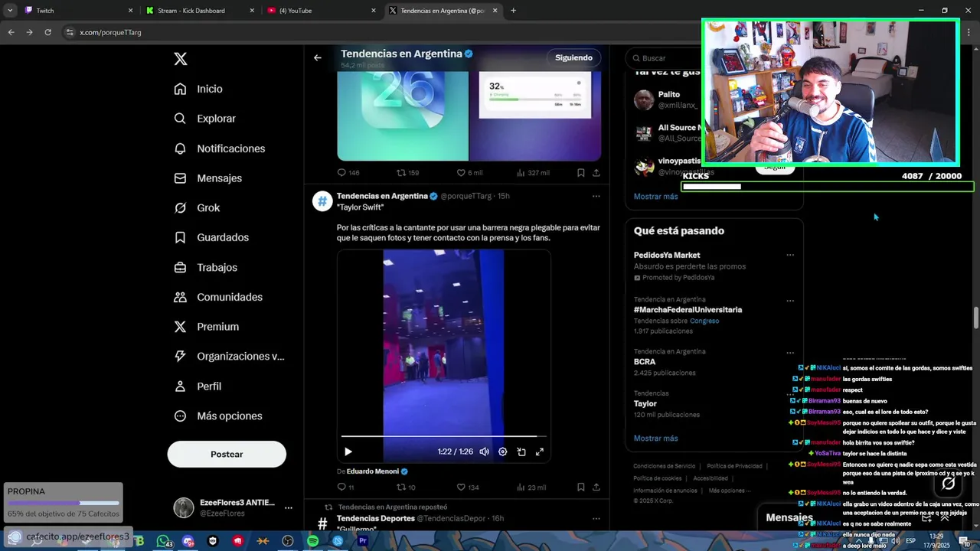Toggle picture-in-picture on the video
980x551 pixels.
pos(521,452)
